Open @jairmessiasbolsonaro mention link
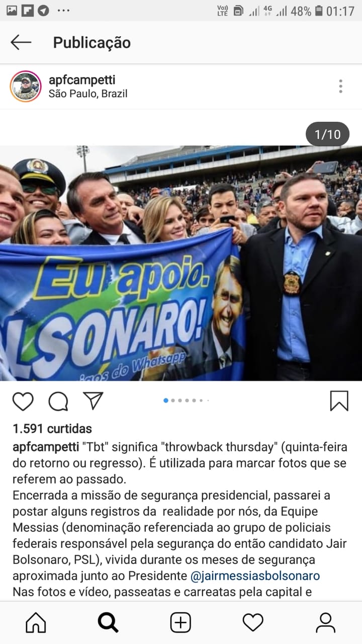The width and height of the screenshot is (362, 644). coord(255,576)
